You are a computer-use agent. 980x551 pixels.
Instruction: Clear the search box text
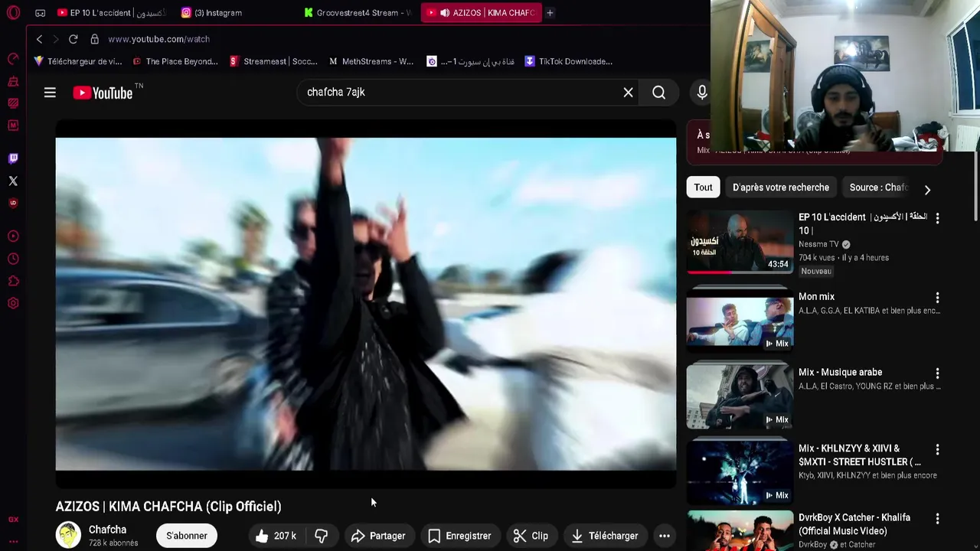(x=628, y=93)
